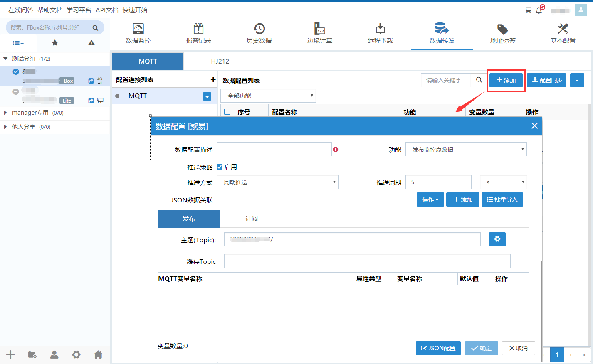Switch to the 订阅 subscribe tab

251,219
